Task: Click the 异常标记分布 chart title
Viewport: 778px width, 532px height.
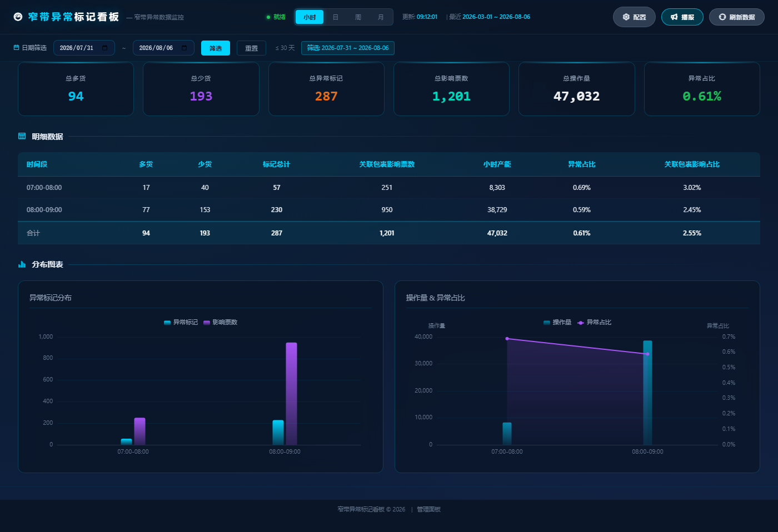Action: pyautogui.click(x=51, y=298)
